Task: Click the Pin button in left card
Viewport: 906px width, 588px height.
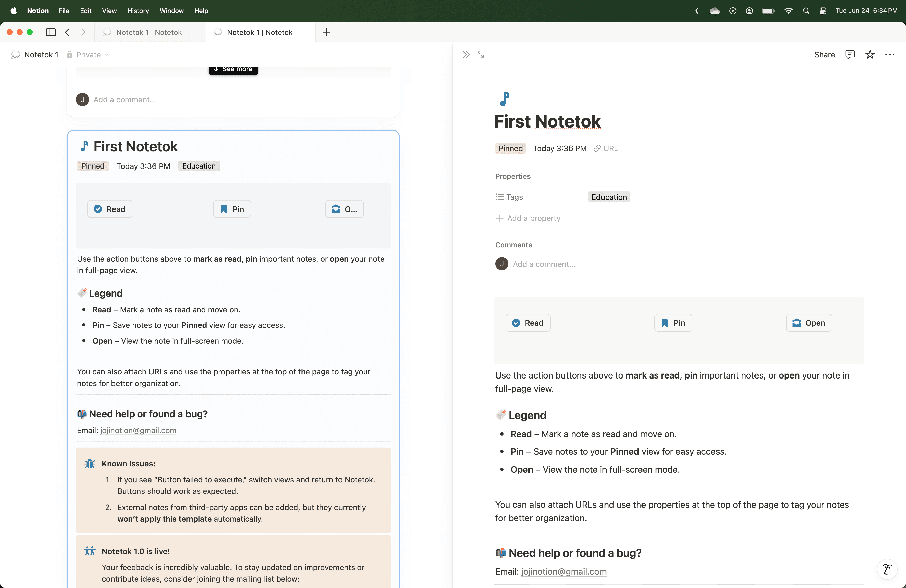Action: 232,209
